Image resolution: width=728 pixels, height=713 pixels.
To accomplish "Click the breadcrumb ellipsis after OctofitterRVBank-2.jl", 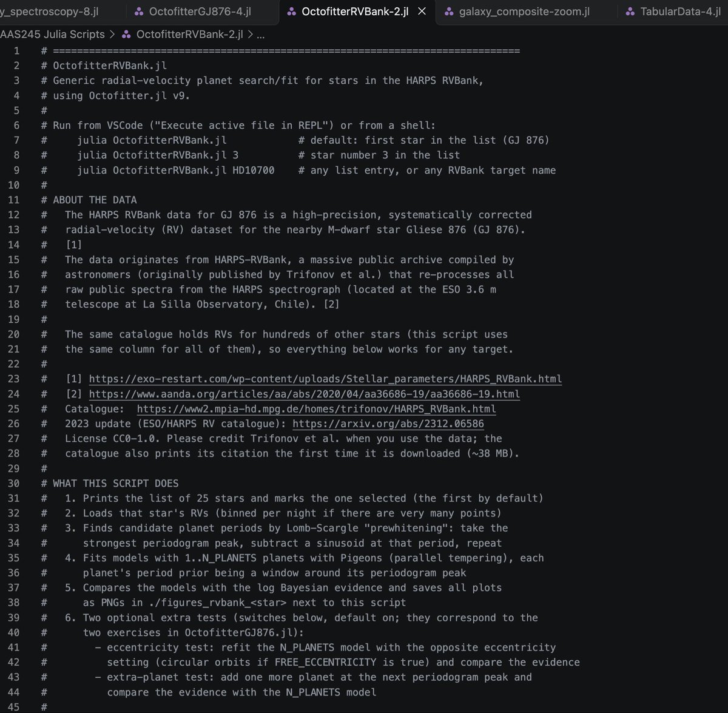I will point(260,35).
